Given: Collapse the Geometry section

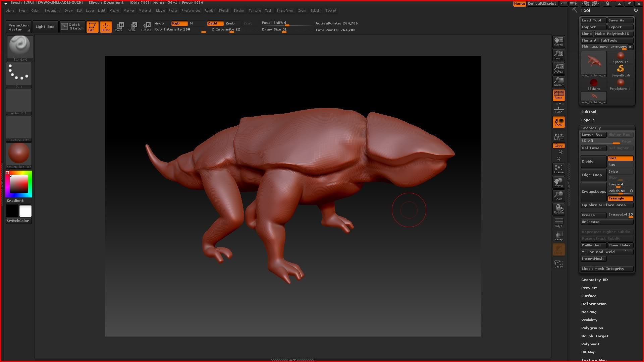Looking at the screenshot, I should coord(591,128).
